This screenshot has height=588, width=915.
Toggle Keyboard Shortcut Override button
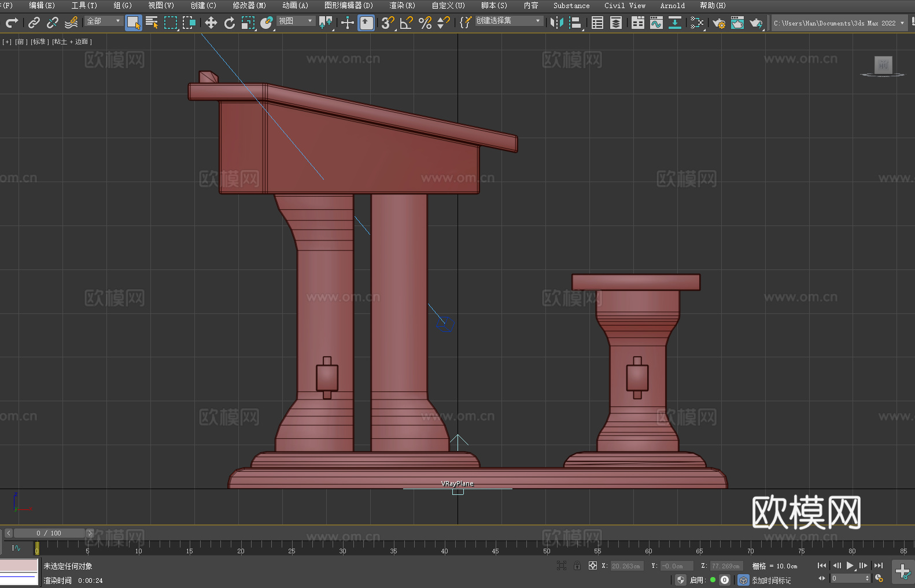pos(366,23)
